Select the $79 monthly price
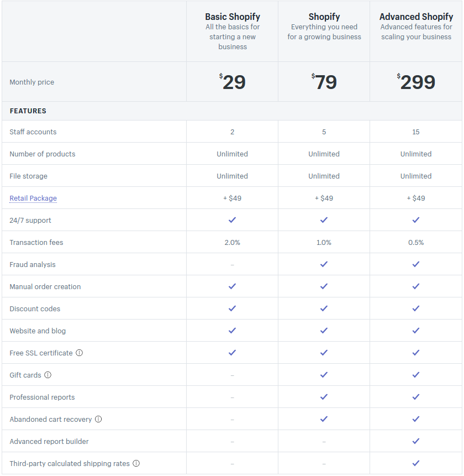Viewport: 464px width, 476px height. (324, 82)
